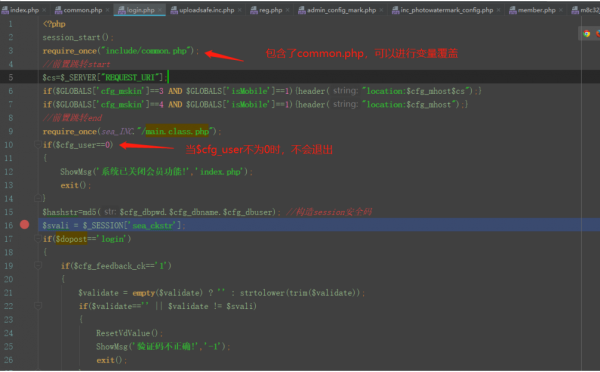Viewport: 600px width, 372px height.
Task: Switch to the index.php tab
Action: click(20, 10)
